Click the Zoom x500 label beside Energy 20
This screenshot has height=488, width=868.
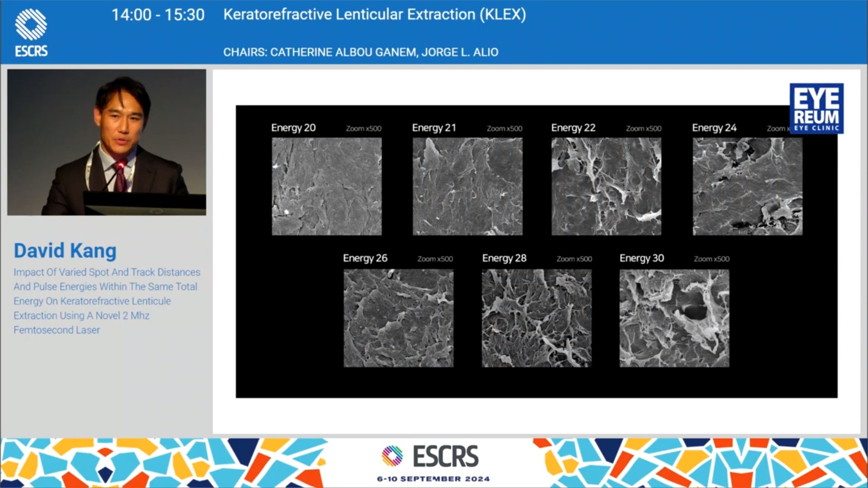click(x=363, y=128)
